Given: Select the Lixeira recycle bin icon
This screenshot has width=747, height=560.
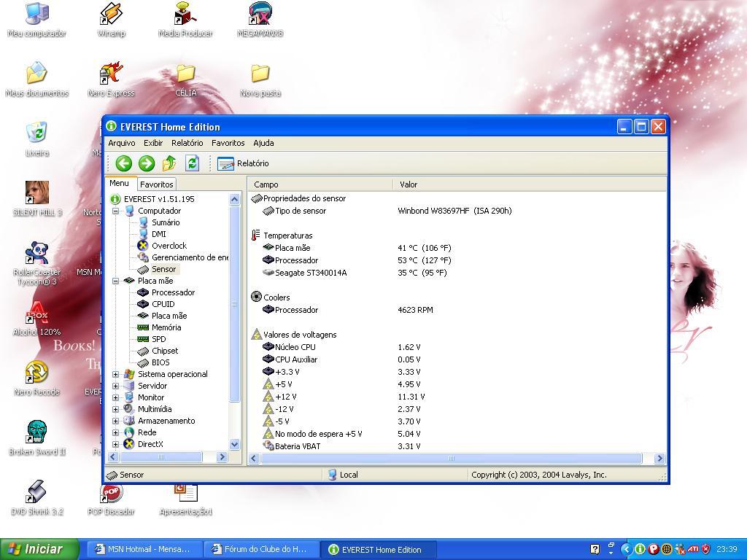Looking at the screenshot, I should pyautogui.click(x=36, y=139).
